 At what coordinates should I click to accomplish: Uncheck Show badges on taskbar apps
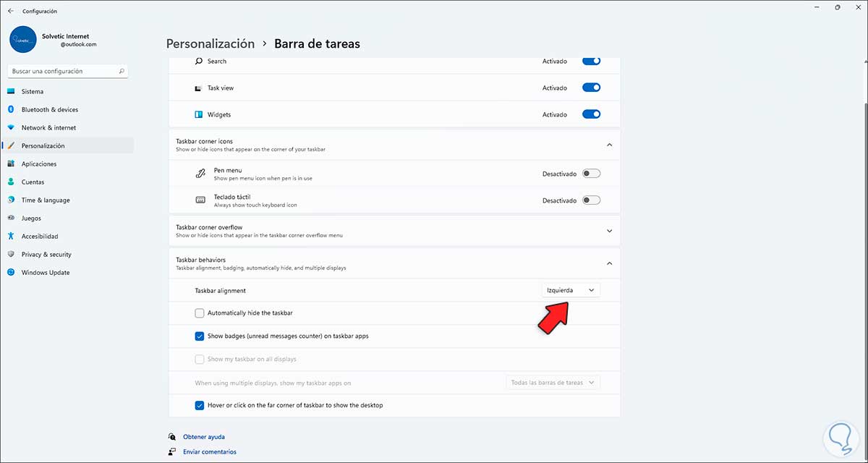click(x=200, y=336)
